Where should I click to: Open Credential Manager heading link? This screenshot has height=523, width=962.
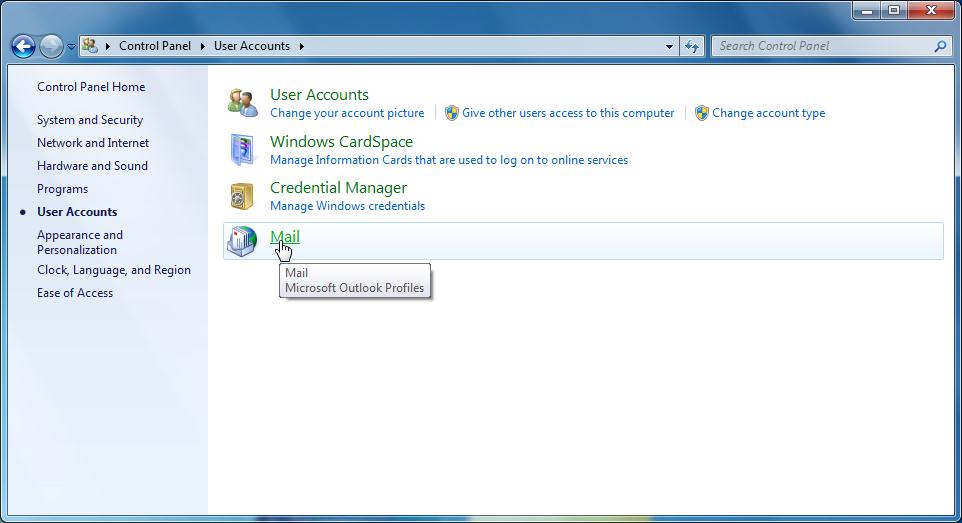[x=338, y=188]
